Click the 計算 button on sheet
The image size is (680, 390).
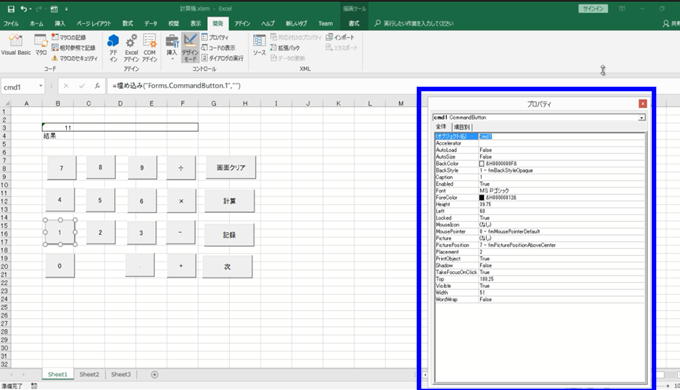[x=229, y=201]
